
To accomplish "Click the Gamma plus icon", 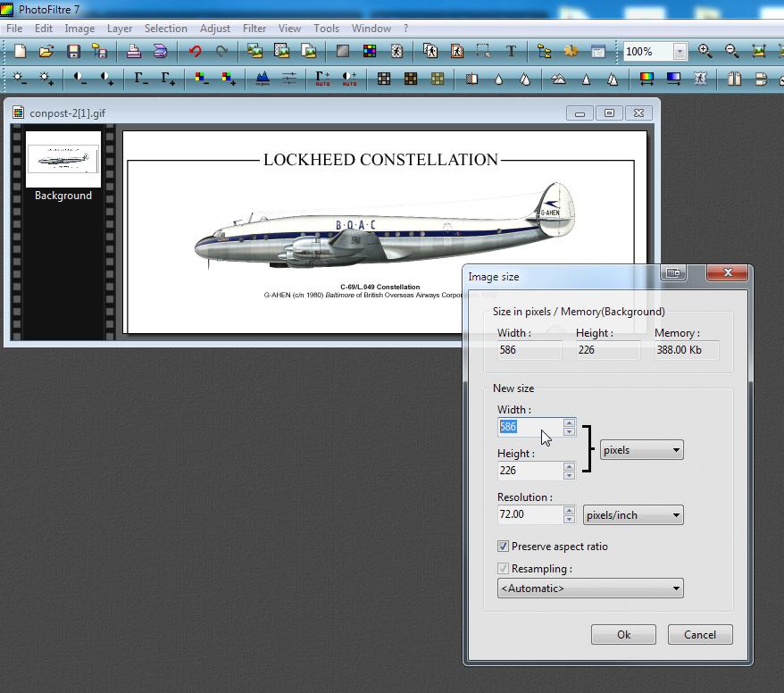I will coord(168,79).
